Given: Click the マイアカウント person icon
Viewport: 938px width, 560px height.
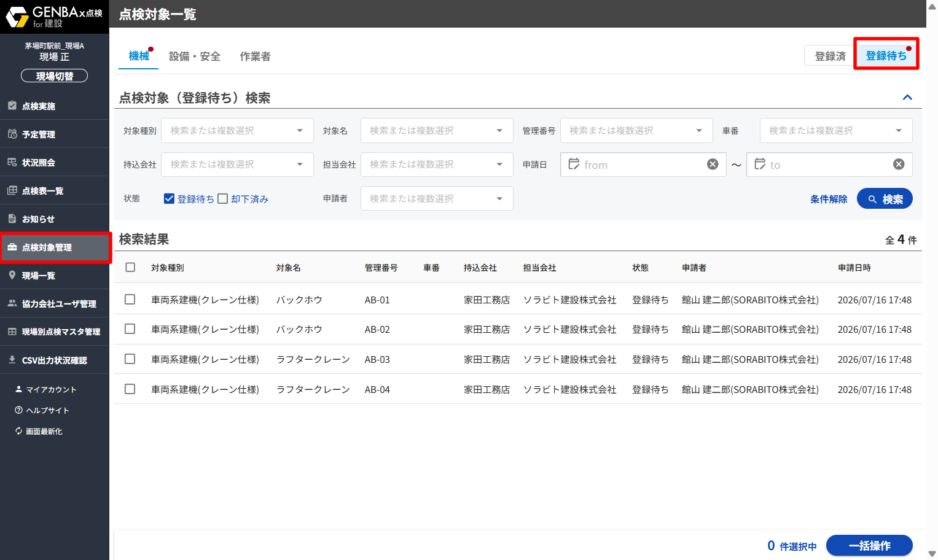Looking at the screenshot, I should (x=19, y=389).
